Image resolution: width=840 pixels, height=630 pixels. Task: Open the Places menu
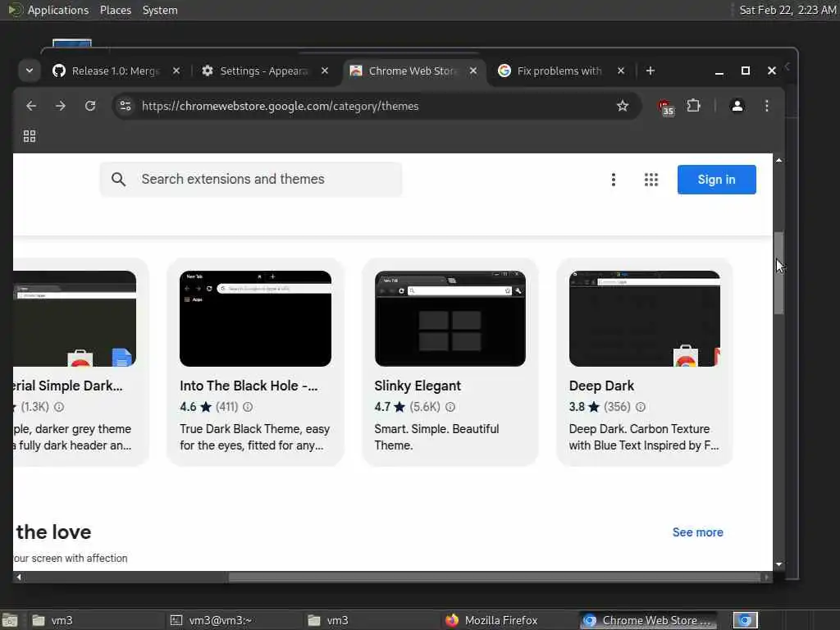pos(115,10)
